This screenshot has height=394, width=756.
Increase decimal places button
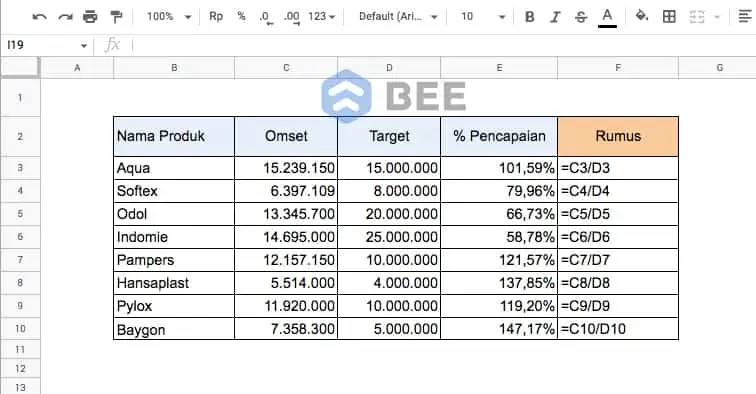click(292, 17)
